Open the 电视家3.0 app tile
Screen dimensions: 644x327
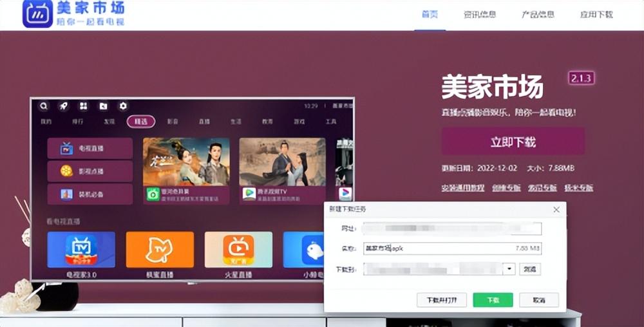[x=81, y=250]
